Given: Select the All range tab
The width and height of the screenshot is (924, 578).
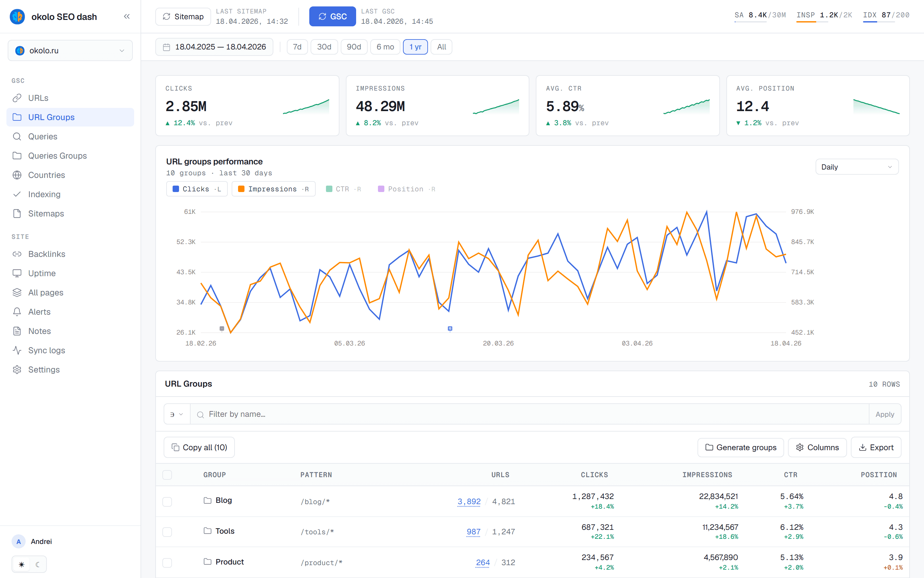Looking at the screenshot, I should (x=441, y=47).
